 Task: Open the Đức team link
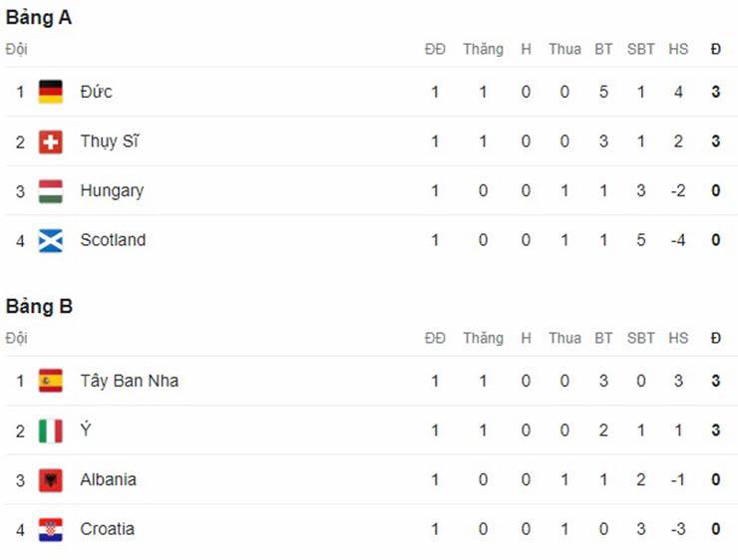pos(96,92)
